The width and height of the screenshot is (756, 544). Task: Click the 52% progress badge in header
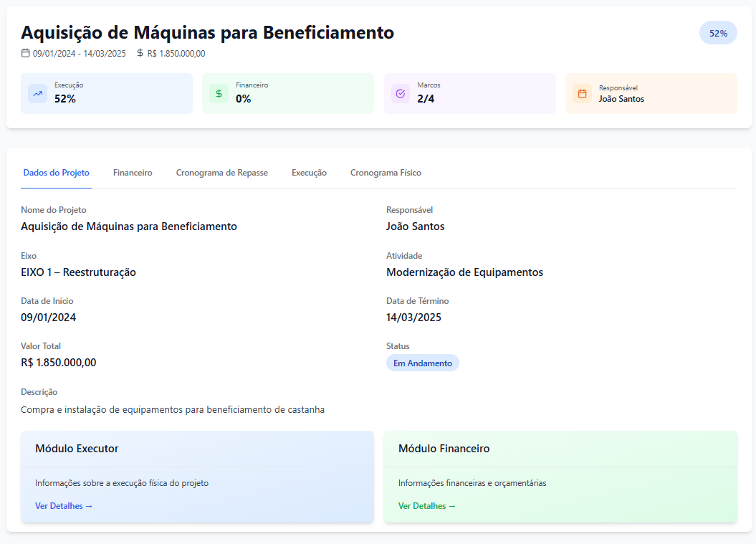718,33
